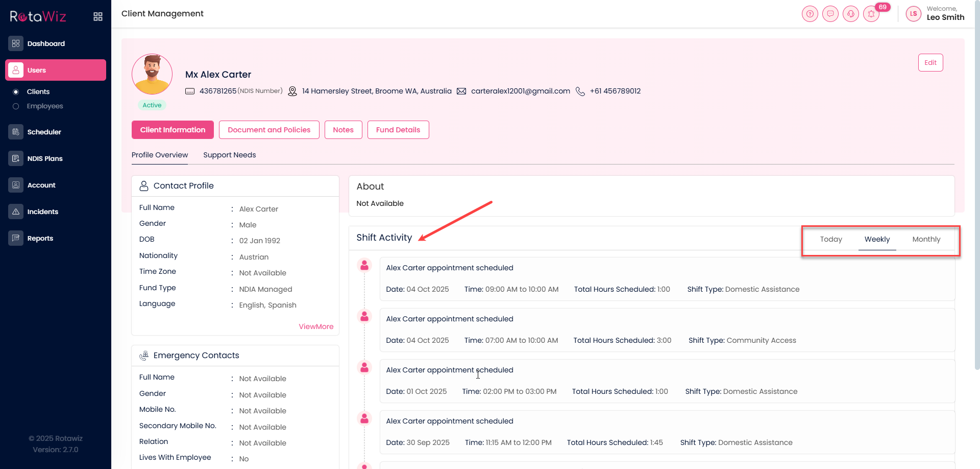The width and height of the screenshot is (980, 469).
Task: Click the ViewMore link in Contact Profile
Action: point(316,326)
